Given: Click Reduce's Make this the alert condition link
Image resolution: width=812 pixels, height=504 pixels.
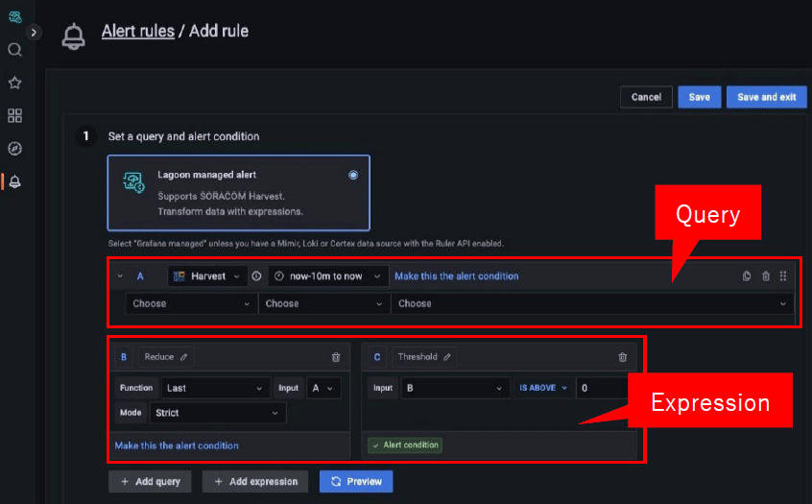Looking at the screenshot, I should (x=177, y=445).
